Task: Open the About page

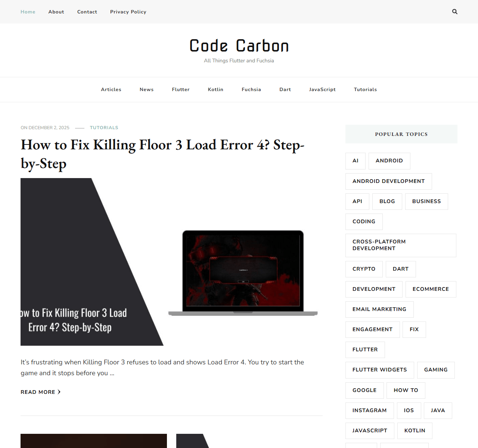Action: [x=56, y=12]
